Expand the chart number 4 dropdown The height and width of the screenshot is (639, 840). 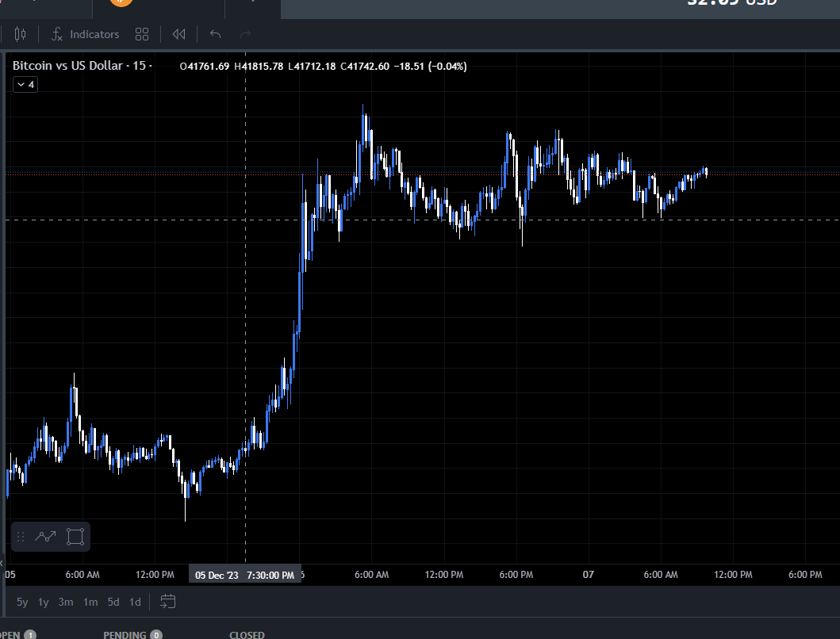point(25,84)
